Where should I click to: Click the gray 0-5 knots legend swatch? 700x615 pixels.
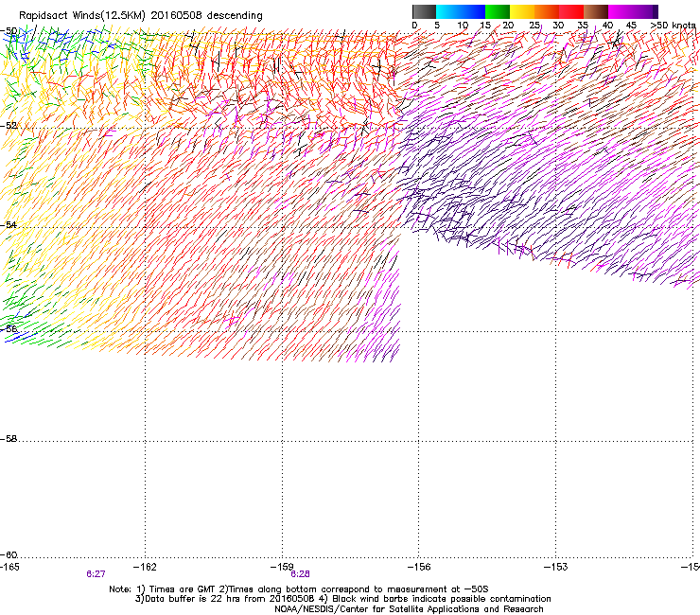(x=424, y=11)
